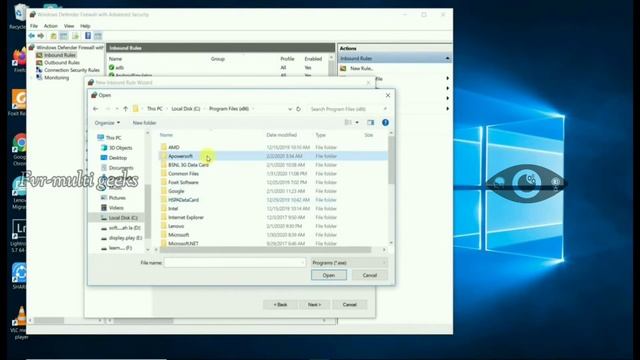
Task: Select the Microsoft folder
Action: pyautogui.click(x=178, y=235)
